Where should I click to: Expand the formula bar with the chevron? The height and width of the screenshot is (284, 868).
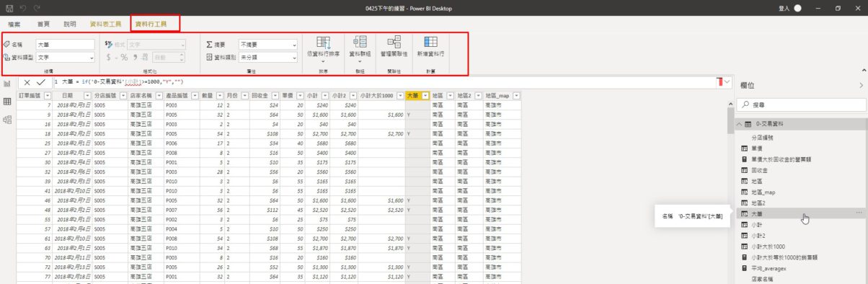click(727, 82)
